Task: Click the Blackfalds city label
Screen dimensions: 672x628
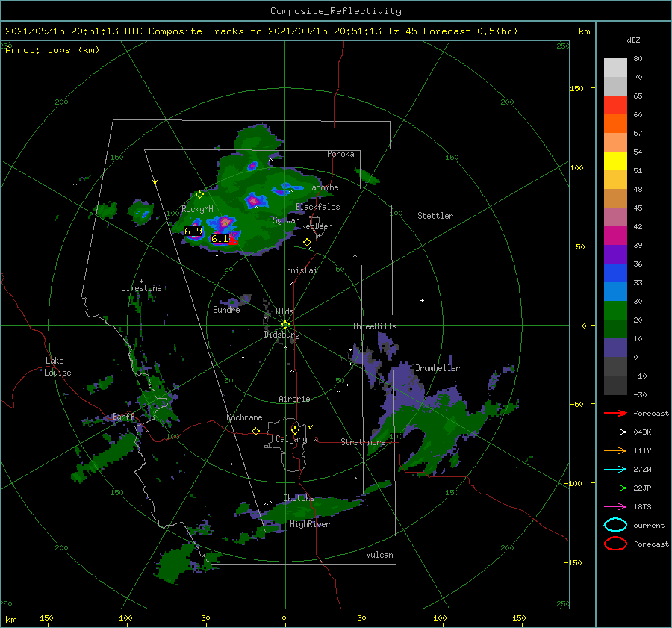Action: pyautogui.click(x=317, y=207)
